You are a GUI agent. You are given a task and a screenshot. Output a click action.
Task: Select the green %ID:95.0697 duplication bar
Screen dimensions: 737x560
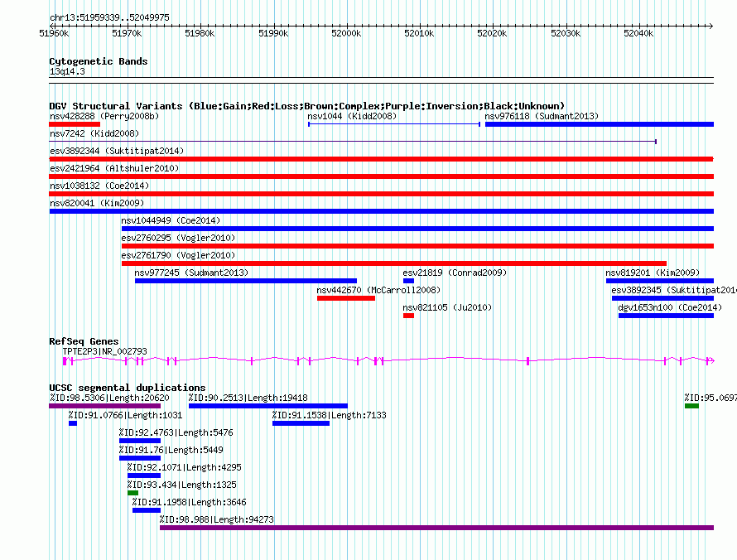pos(692,406)
